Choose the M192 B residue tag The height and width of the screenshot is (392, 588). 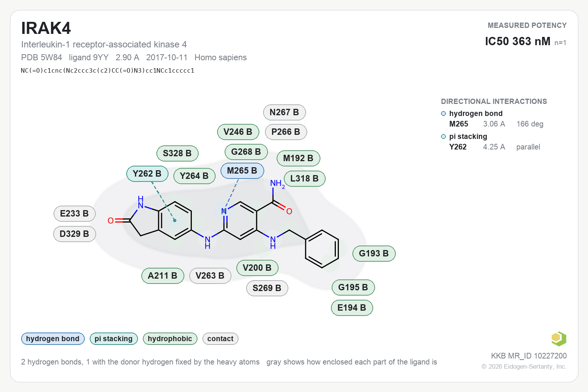point(298,158)
